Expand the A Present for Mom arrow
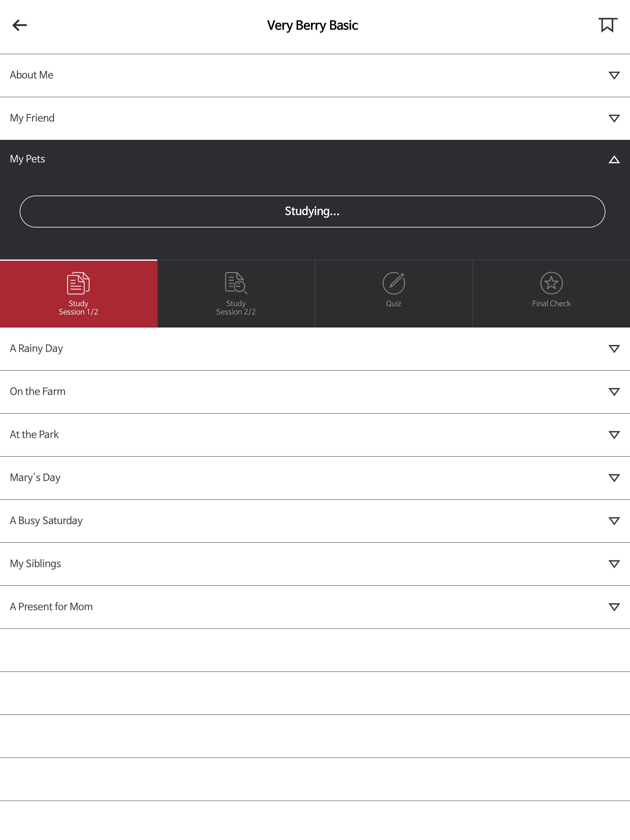Screen dimensions: 630x840 [x=614, y=607]
